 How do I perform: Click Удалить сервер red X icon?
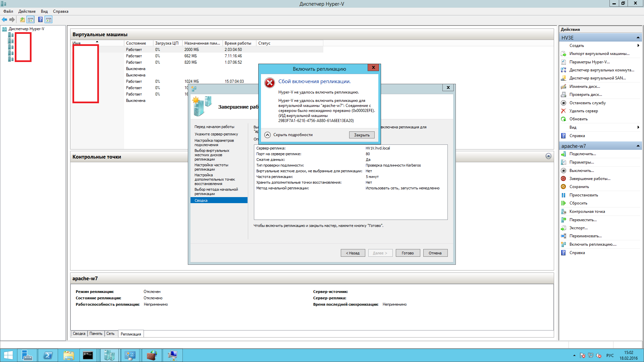click(x=563, y=111)
